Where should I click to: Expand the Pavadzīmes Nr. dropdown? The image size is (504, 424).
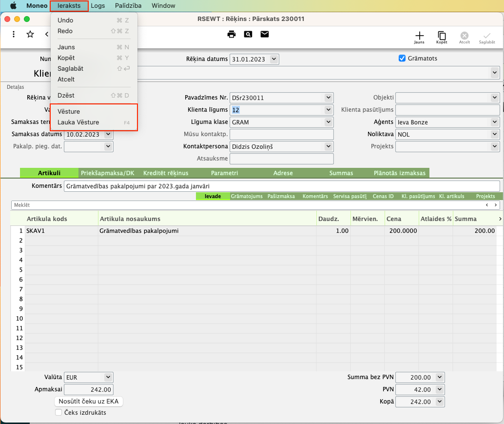pyautogui.click(x=328, y=98)
